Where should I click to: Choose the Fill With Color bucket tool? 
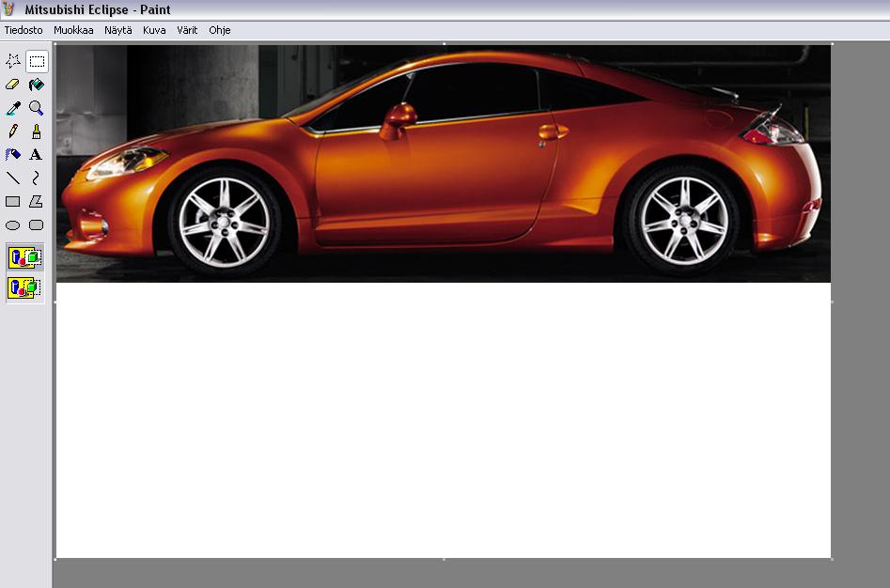click(37, 85)
